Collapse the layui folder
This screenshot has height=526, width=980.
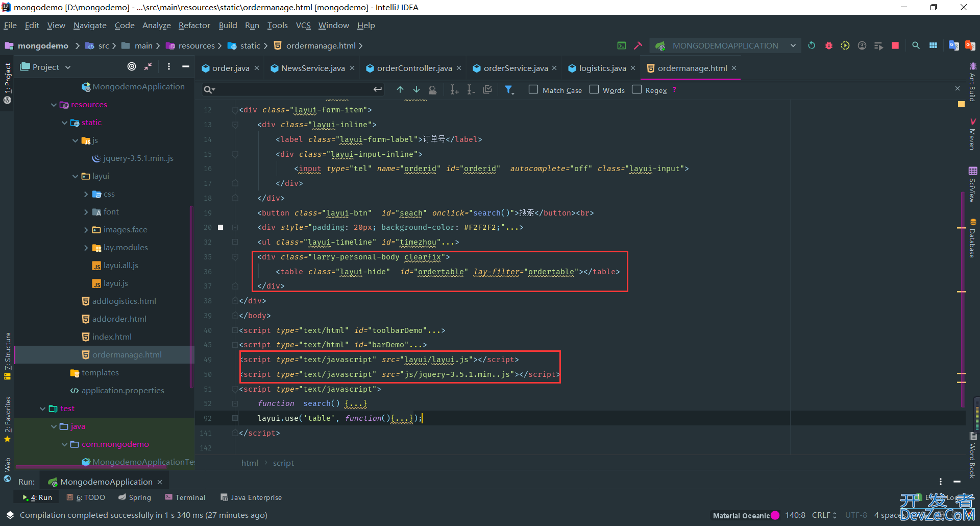tap(75, 176)
